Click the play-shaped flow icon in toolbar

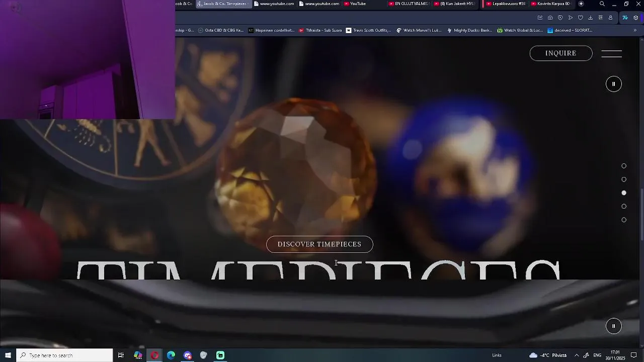(571, 18)
